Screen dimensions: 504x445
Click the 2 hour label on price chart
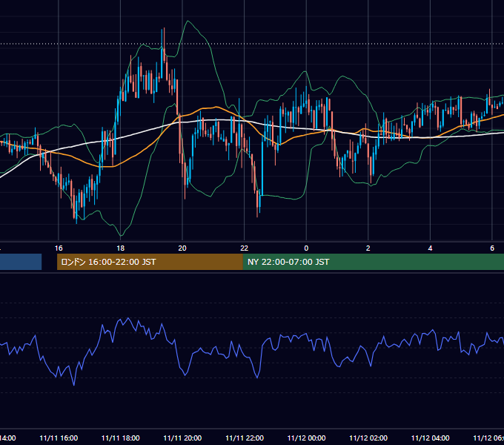368,248
